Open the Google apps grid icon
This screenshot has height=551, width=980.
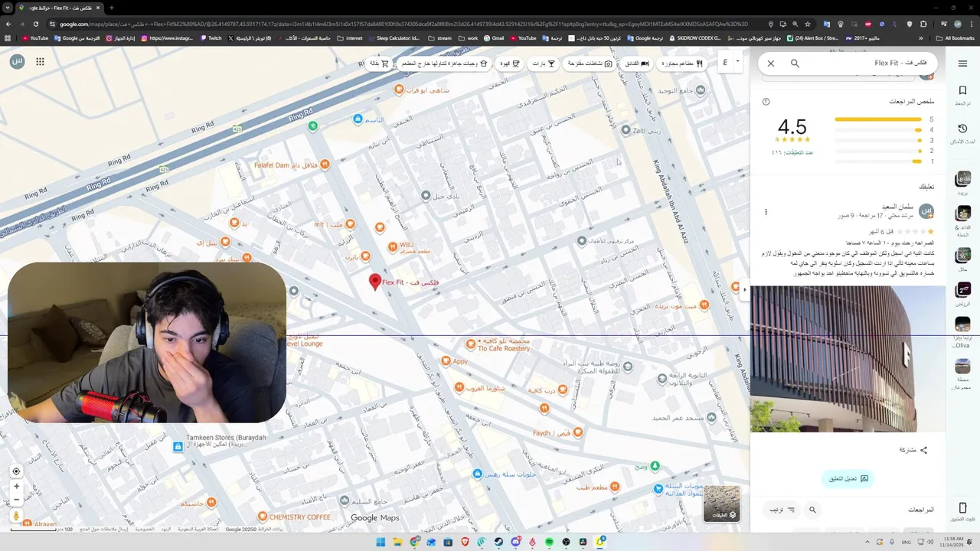40,61
